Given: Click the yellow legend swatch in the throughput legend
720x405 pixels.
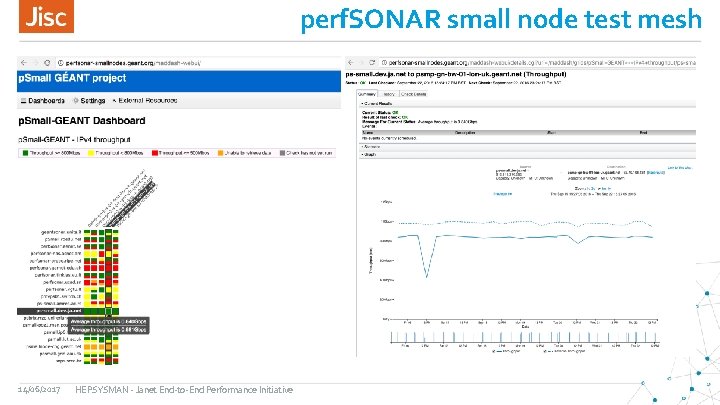Looking at the screenshot, I should tap(91, 153).
